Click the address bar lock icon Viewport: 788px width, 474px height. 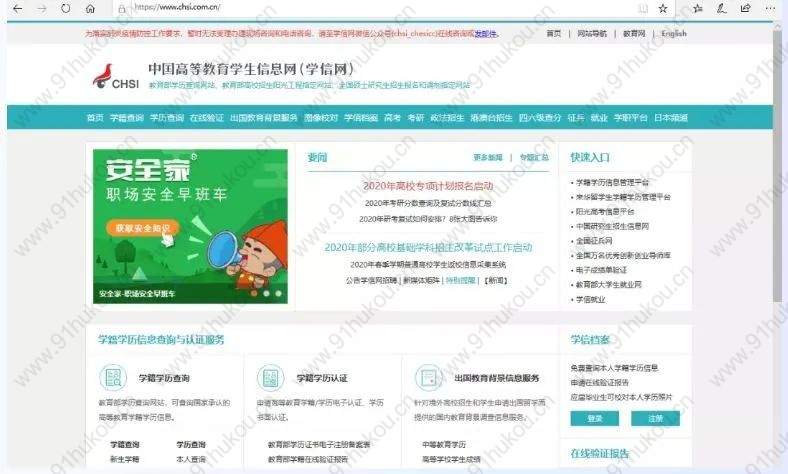click(x=122, y=9)
